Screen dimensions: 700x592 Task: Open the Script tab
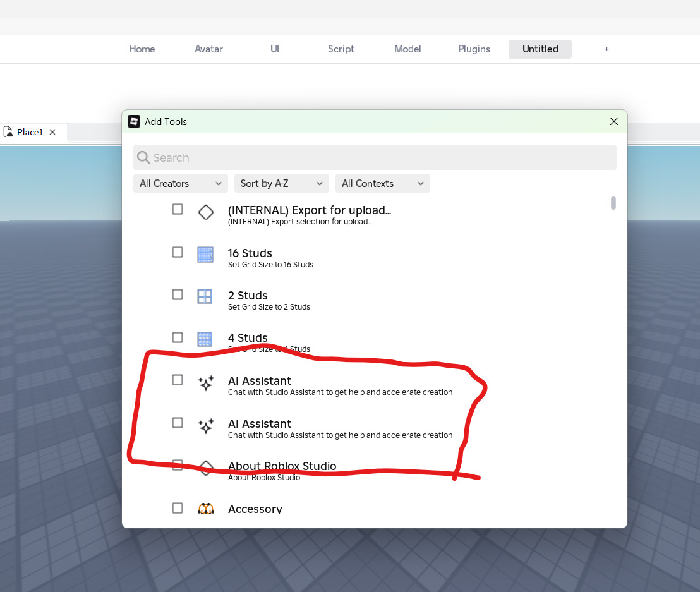[x=341, y=49]
